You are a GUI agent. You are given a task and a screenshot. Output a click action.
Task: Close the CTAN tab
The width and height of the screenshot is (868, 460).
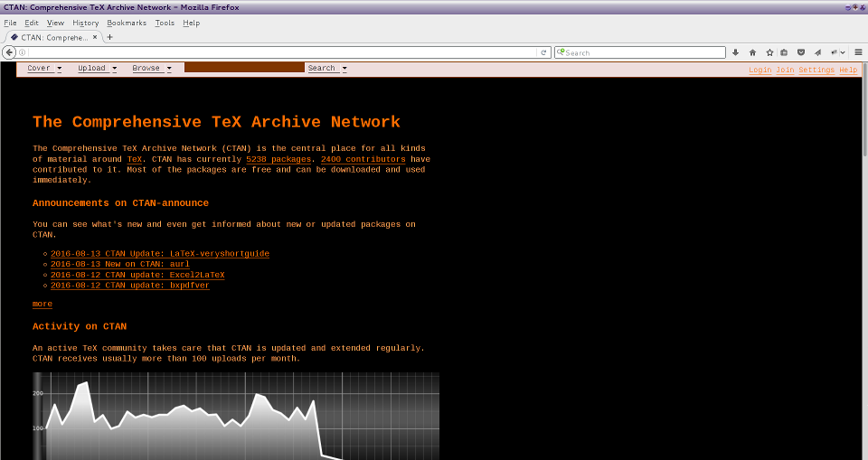(95, 37)
